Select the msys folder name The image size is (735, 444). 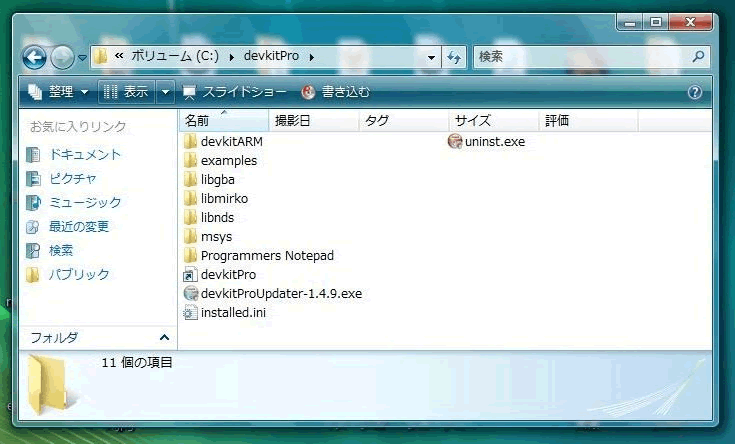click(x=216, y=237)
